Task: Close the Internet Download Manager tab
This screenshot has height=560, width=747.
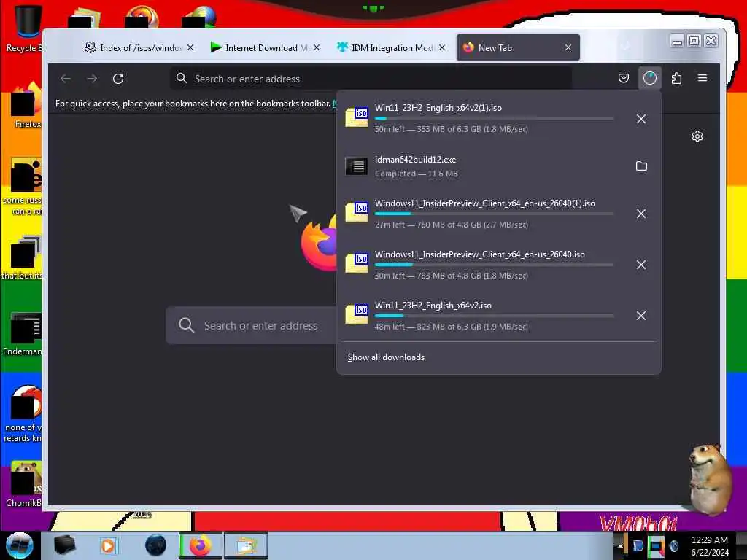Action: 317,47
